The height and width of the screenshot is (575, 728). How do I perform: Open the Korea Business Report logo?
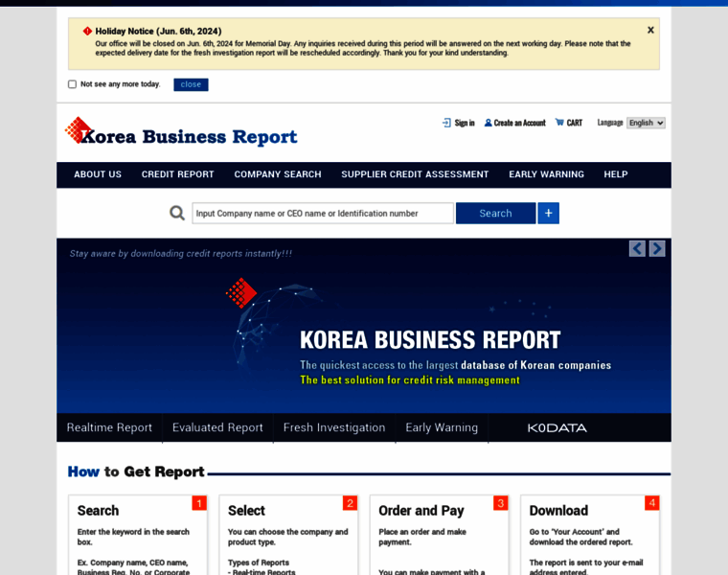pyautogui.click(x=181, y=132)
